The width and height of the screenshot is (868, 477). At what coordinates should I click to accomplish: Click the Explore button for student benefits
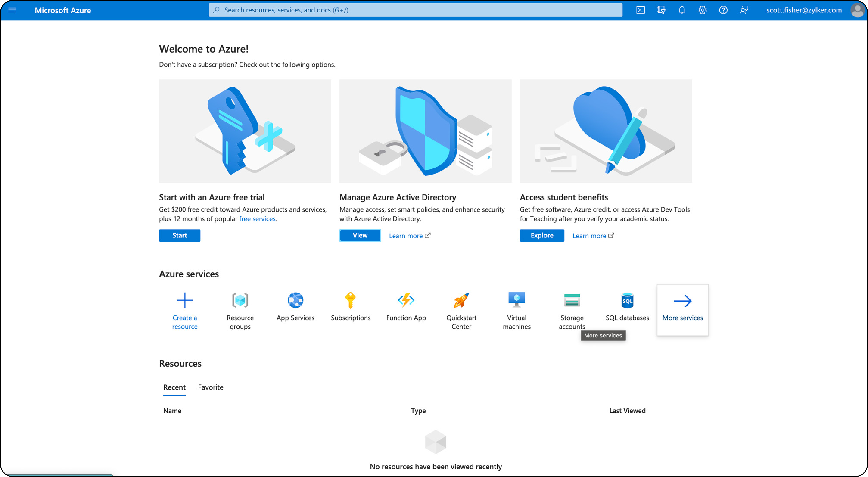(542, 235)
